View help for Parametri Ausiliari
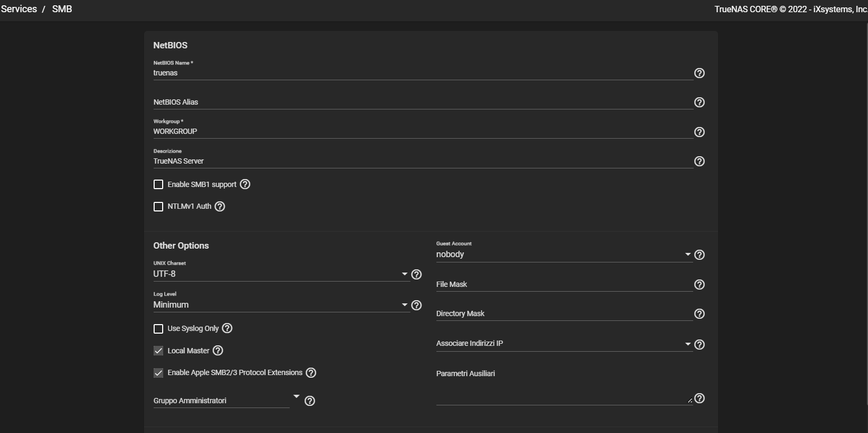Viewport: 868px width, 433px height. [700, 398]
